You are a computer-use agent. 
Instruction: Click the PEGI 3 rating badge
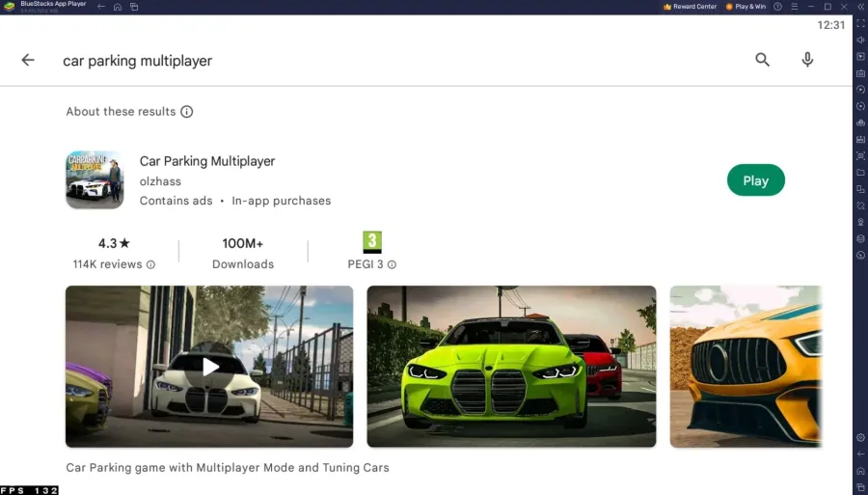pyautogui.click(x=372, y=242)
